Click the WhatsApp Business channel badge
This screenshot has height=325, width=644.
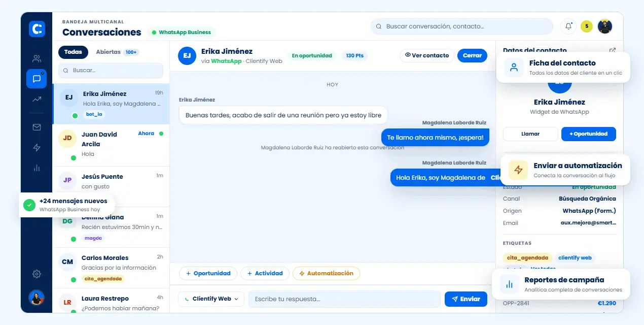(182, 32)
